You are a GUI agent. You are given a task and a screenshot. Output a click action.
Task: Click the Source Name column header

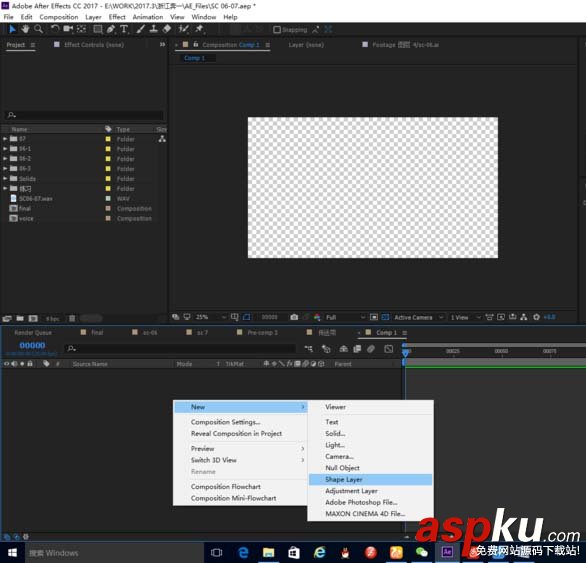90,364
